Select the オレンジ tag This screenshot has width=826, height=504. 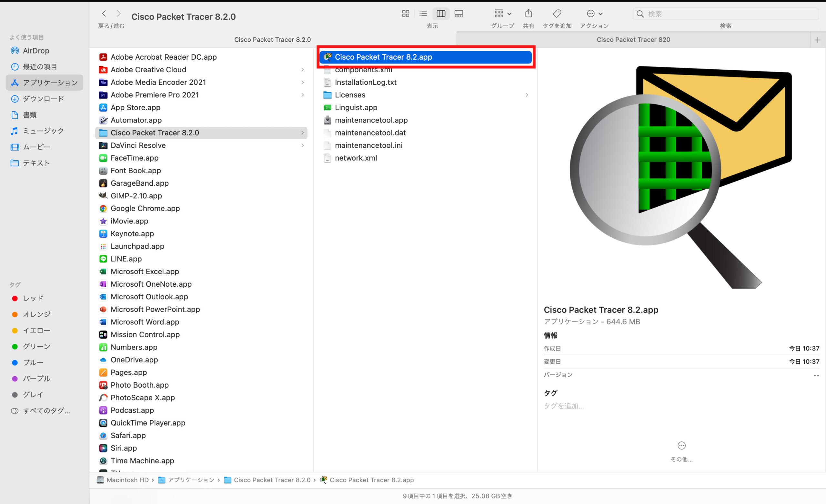click(x=44, y=314)
